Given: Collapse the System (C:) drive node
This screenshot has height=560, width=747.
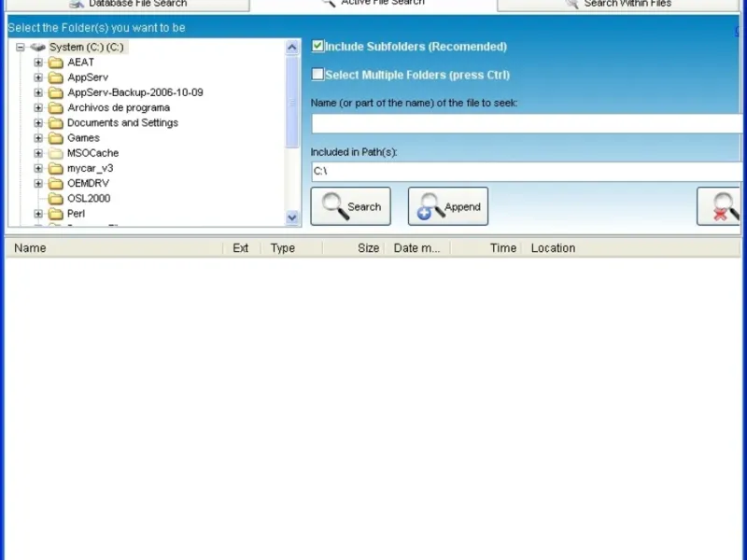Looking at the screenshot, I should coord(20,48).
